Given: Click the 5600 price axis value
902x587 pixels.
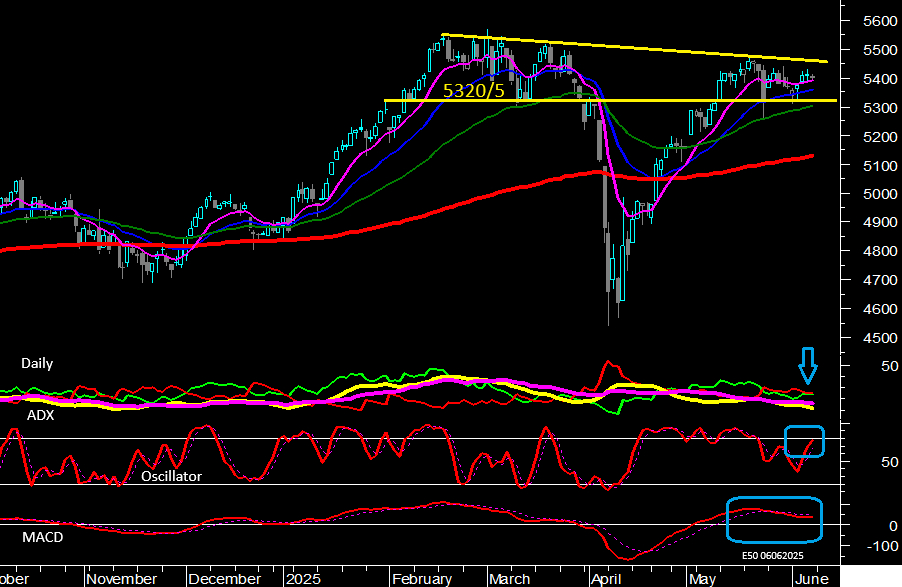Looking at the screenshot, I should [880, 21].
